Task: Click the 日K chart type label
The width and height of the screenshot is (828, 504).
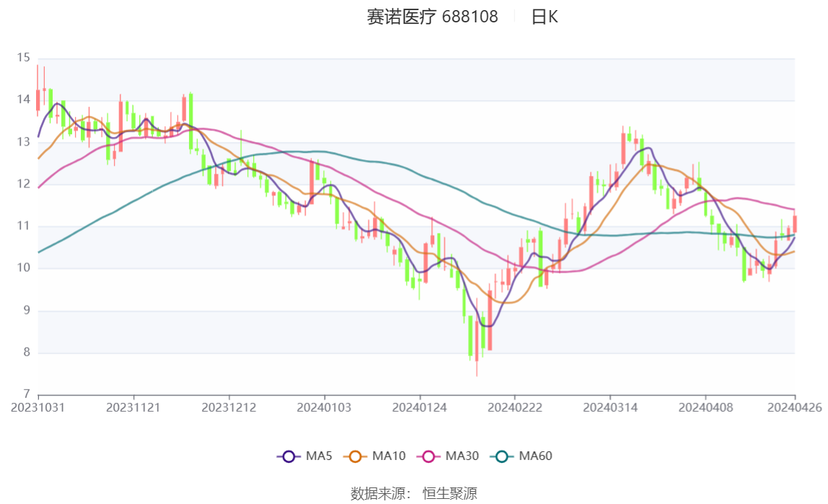Action: 545,17
